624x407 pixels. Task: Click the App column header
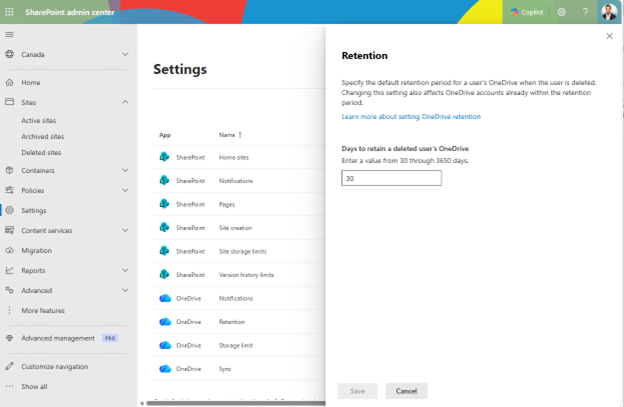pos(165,135)
